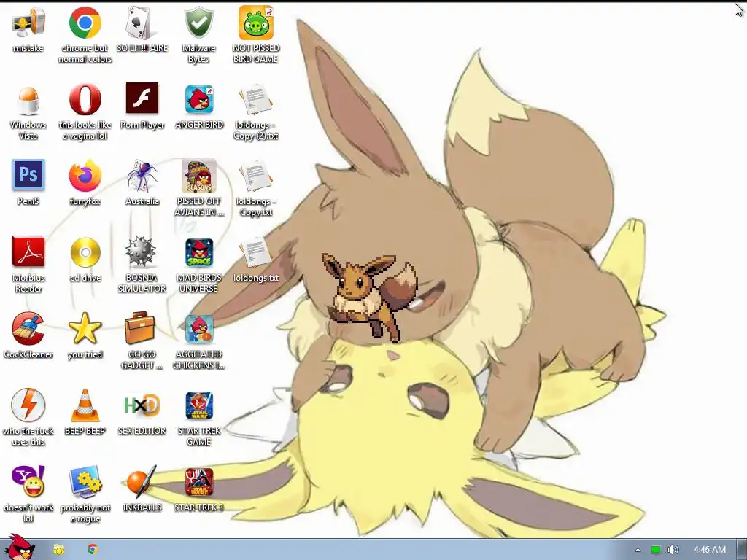Launch the 'INKBALLS' orange ball icon
Image resolution: width=747 pixels, height=560 pixels.
point(141,481)
